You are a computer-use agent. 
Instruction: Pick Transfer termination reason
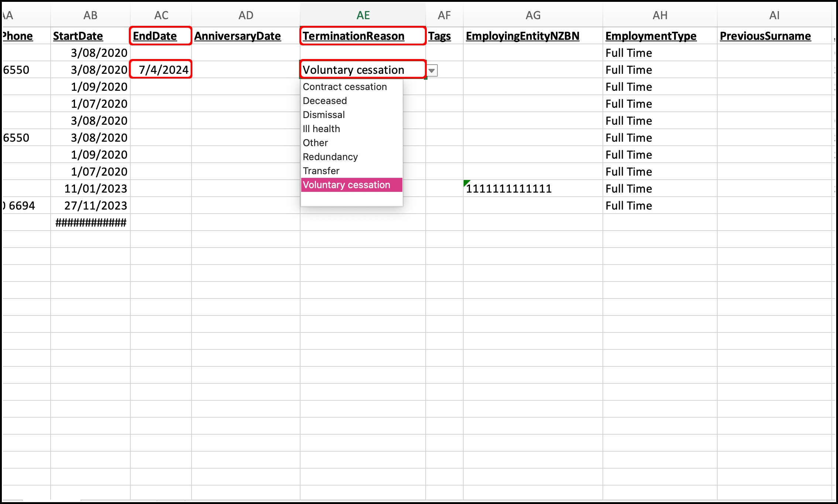[x=321, y=171]
